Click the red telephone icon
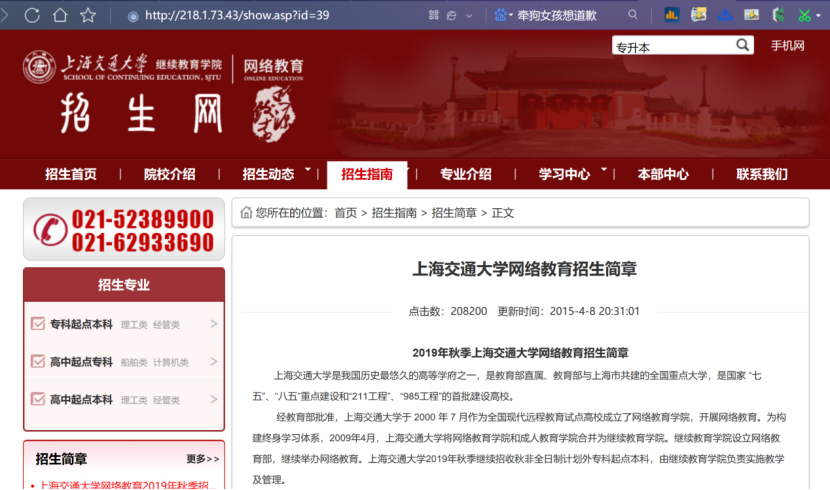 (x=50, y=230)
